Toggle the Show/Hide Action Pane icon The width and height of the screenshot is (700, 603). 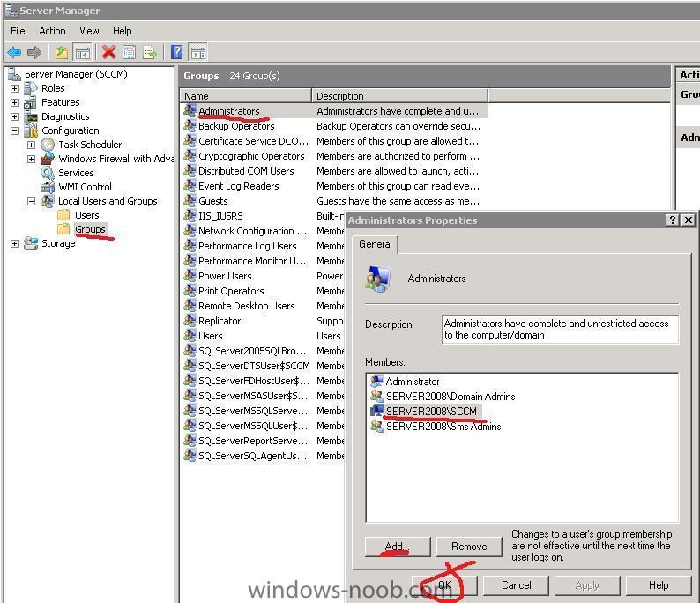[198, 53]
